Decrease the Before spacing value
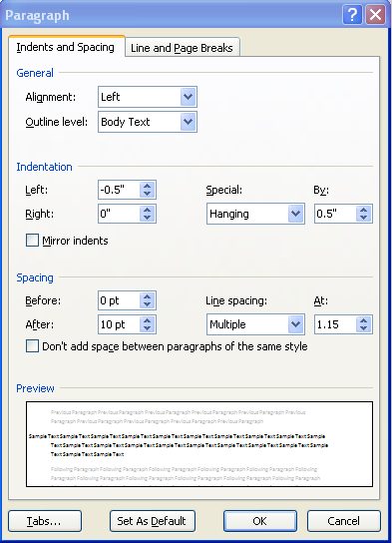 coord(148,304)
